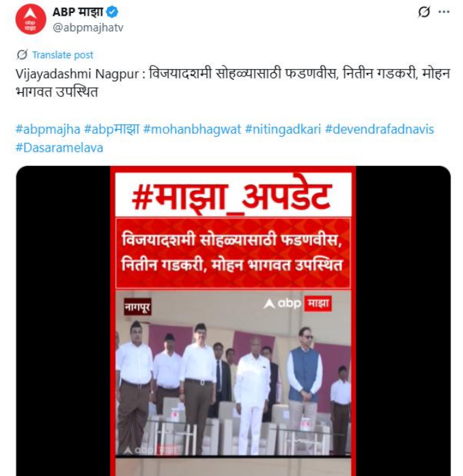Open the #nitingadkari hashtag
Viewport: 463px width, 476px height.
283,129
